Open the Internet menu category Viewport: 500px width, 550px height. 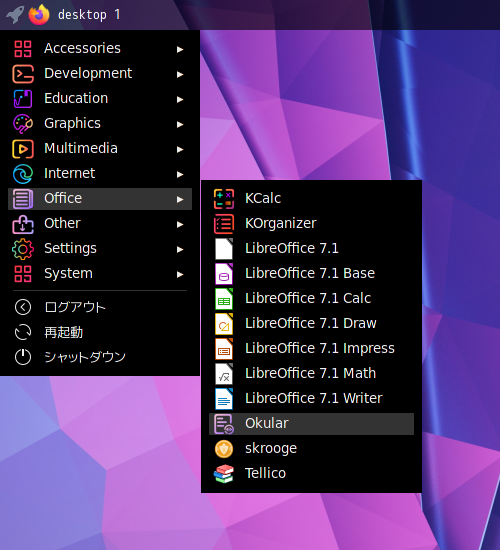[100, 174]
